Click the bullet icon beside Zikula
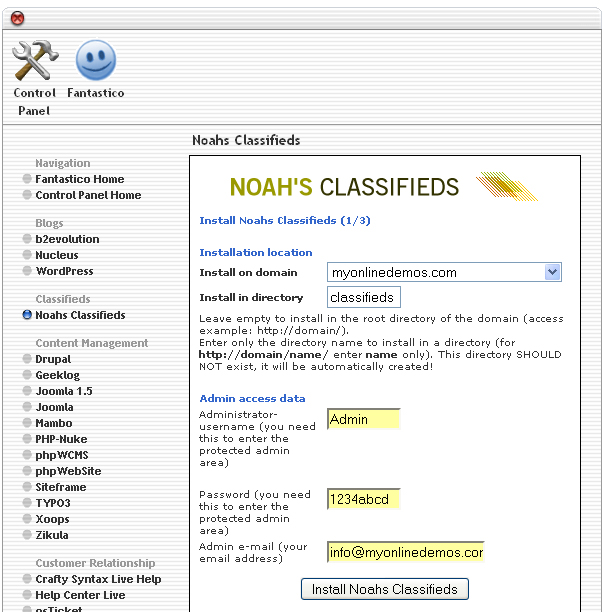This screenshot has width=602, height=612. (27, 535)
